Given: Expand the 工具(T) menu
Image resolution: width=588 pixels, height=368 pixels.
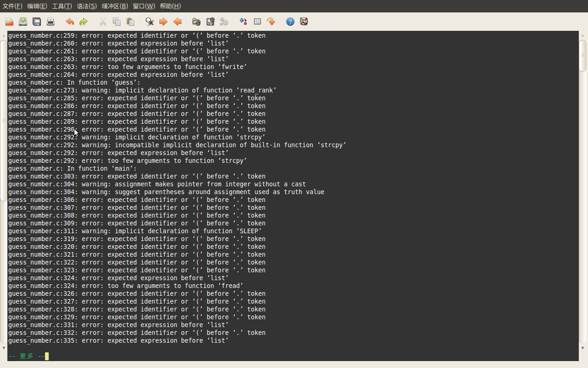Looking at the screenshot, I should click(x=62, y=6).
